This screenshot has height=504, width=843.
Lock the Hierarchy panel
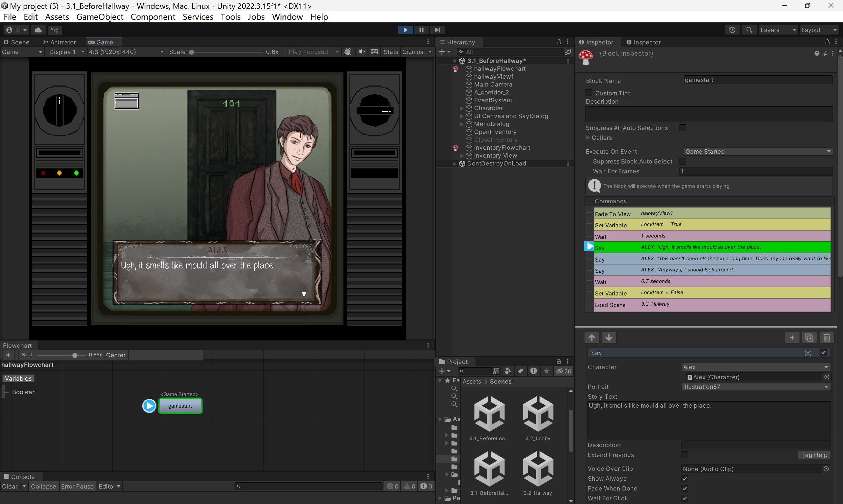[558, 42]
